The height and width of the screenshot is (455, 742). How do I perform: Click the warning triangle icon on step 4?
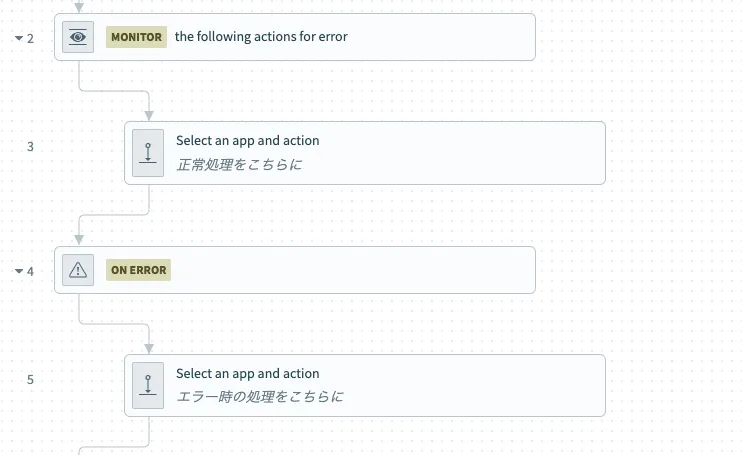(x=78, y=270)
